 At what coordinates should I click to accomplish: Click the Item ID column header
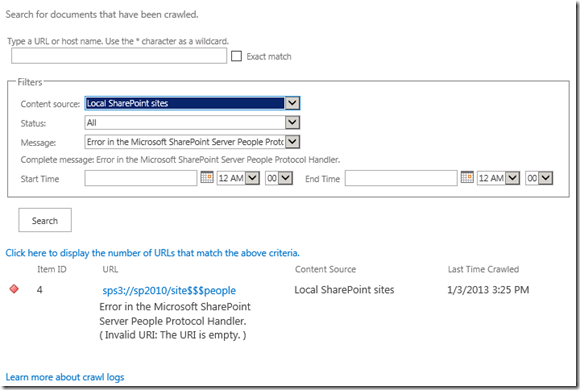click(52, 269)
